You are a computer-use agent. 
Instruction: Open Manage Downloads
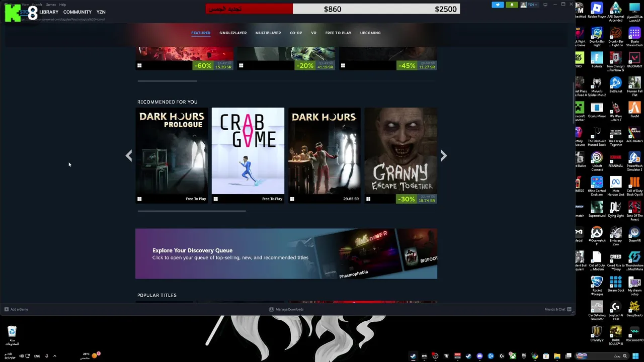tap(286, 309)
